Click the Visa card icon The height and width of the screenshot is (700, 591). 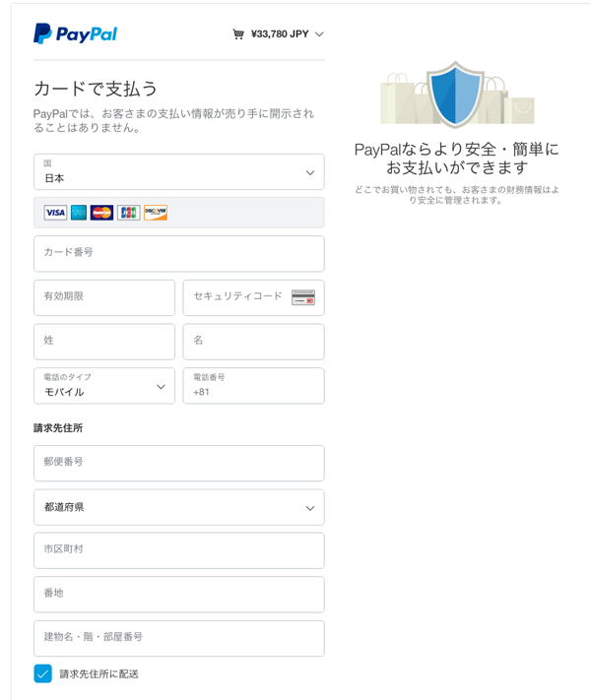(x=55, y=213)
